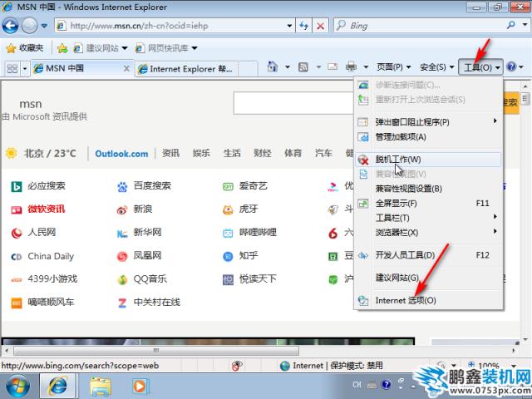Click the Read mail envelope icon
Viewport: 532px width, 399px height.
332,66
